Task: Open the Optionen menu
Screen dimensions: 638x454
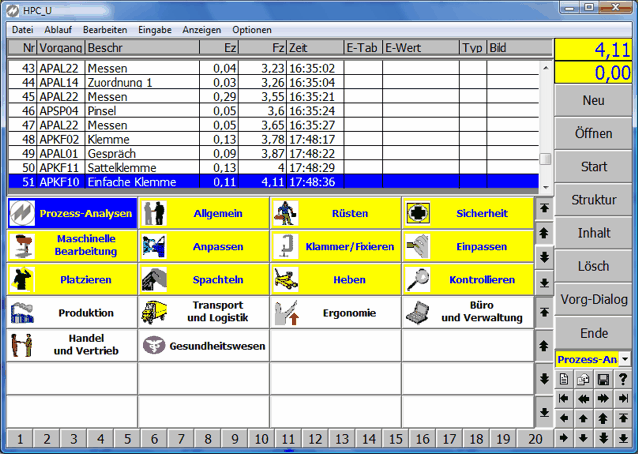Action: [252, 30]
